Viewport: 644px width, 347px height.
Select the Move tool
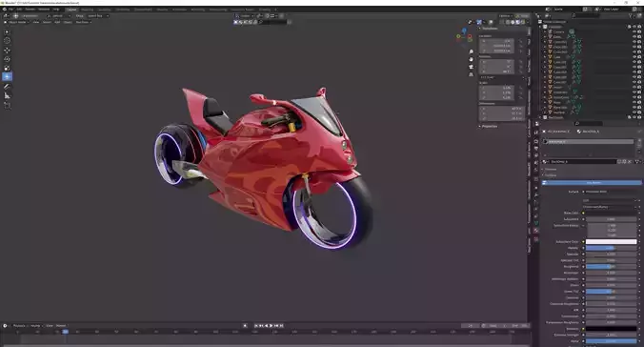pos(7,51)
